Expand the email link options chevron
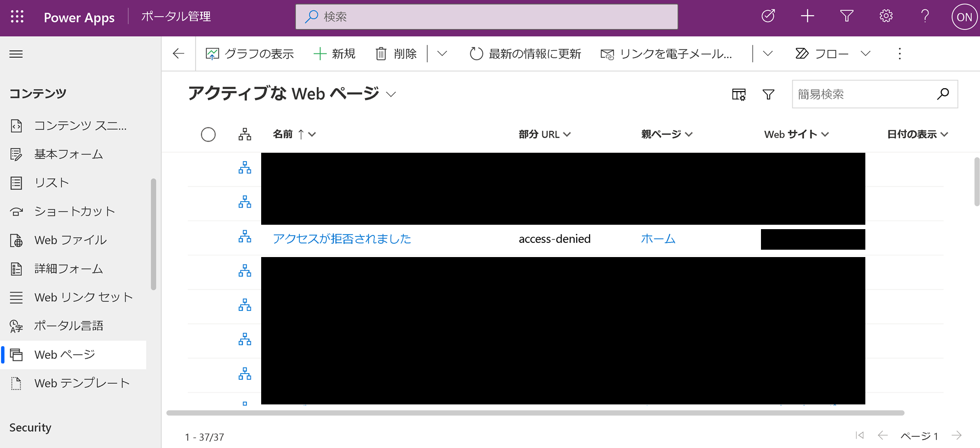 [x=768, y=54]
